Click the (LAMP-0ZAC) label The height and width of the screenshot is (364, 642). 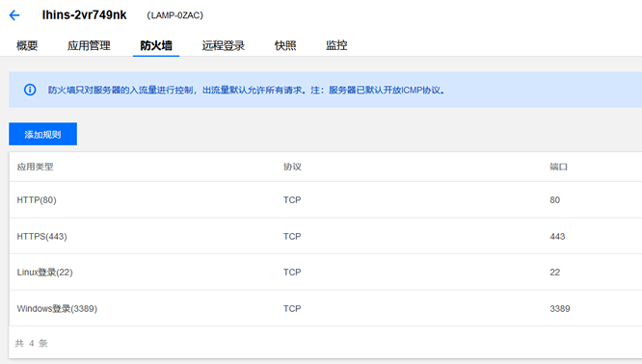click(174, 15)
